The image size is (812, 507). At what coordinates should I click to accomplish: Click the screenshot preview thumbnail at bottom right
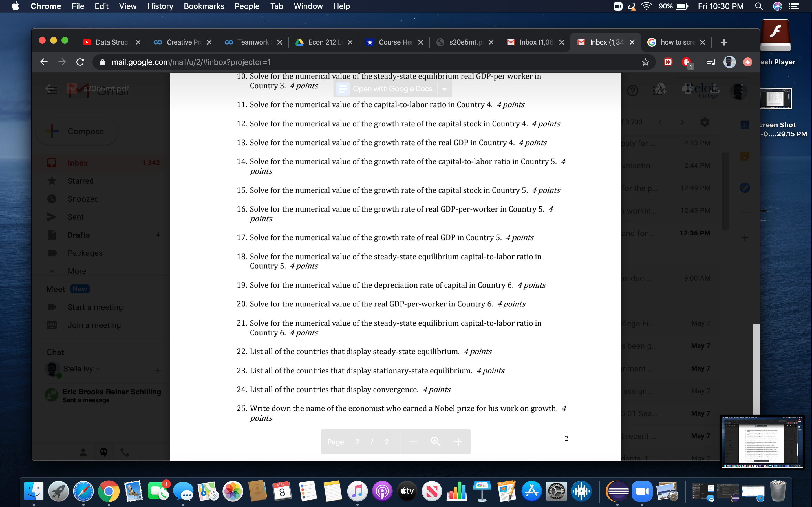click(x=762, y=442)
